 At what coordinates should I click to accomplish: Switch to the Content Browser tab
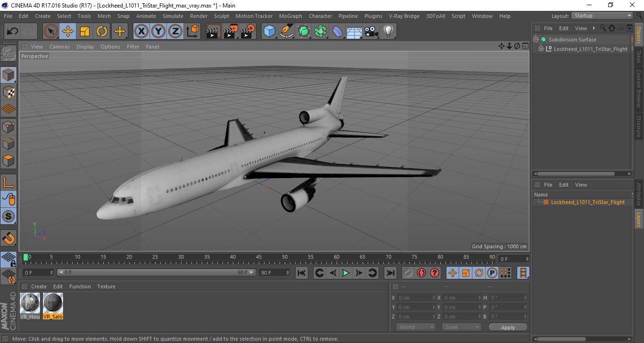(x=639, y=89)
